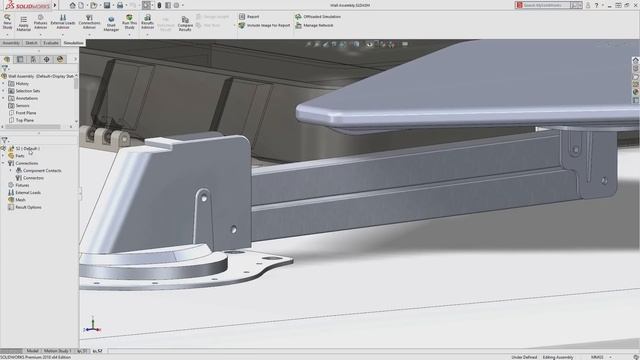
Task: Click the Save icon
Action: click(x=107, y=5)
